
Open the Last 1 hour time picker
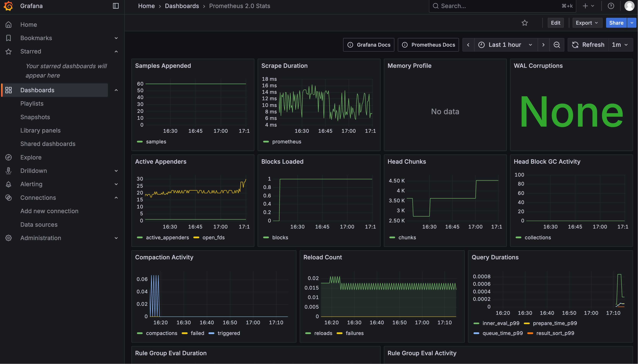pos(505,45)
